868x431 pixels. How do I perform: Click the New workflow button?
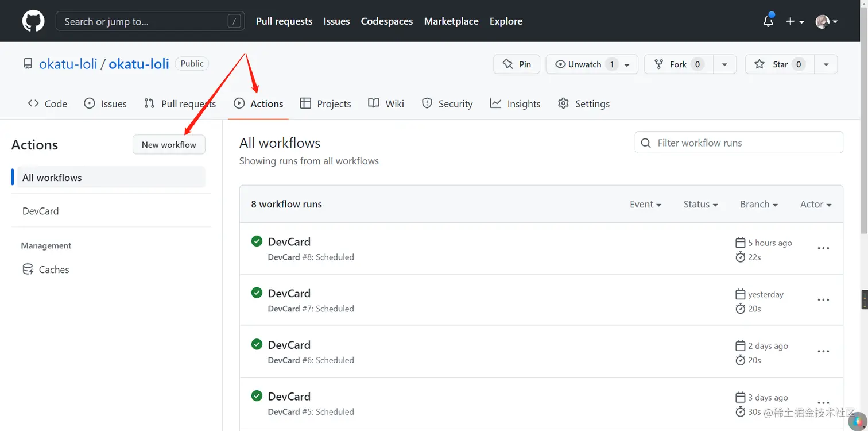point(169,145)
